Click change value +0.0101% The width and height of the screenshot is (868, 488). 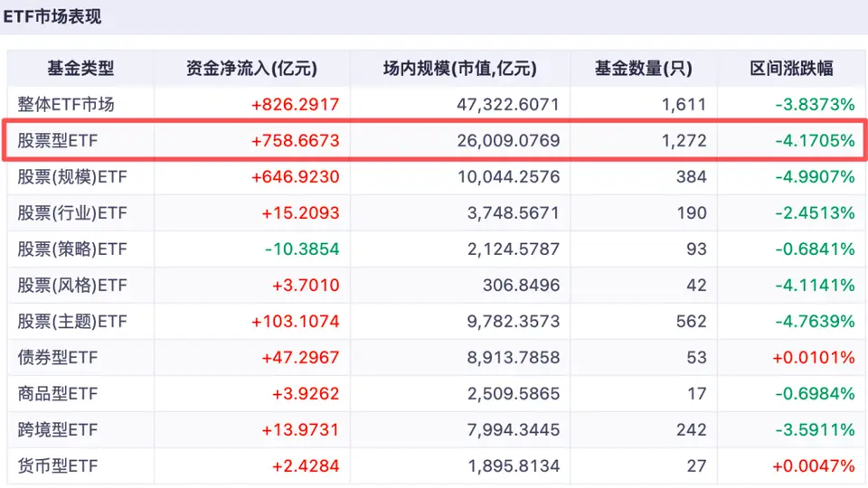[814, 358]
